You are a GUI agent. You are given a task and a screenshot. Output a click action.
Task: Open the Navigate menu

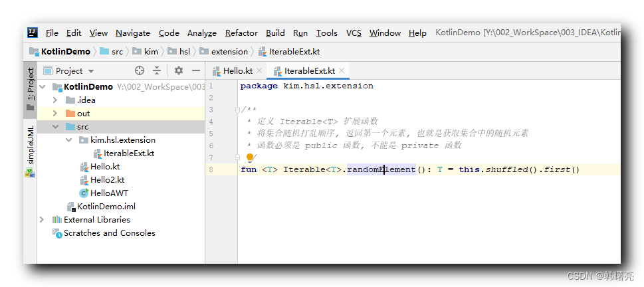[x=133, y=33]
